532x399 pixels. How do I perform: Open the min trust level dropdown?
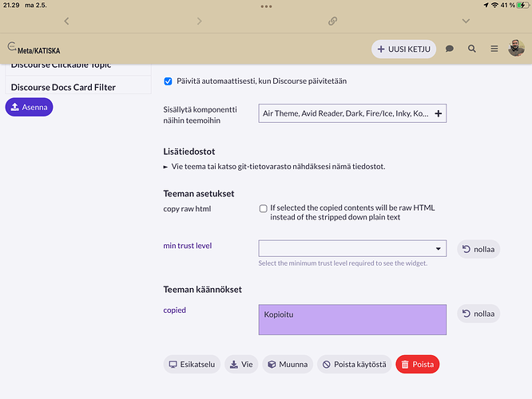click(x=352, y=249)
